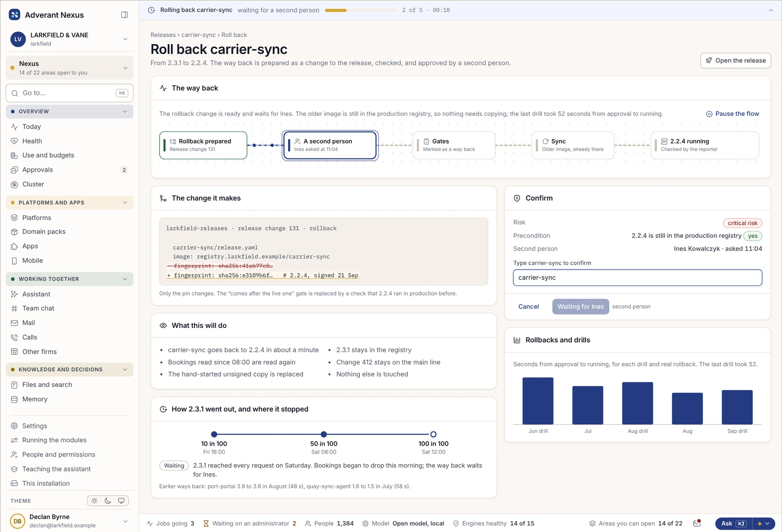Select the system theme monitor toggle
The image size is (782, 532).
[x=121, y=501]
